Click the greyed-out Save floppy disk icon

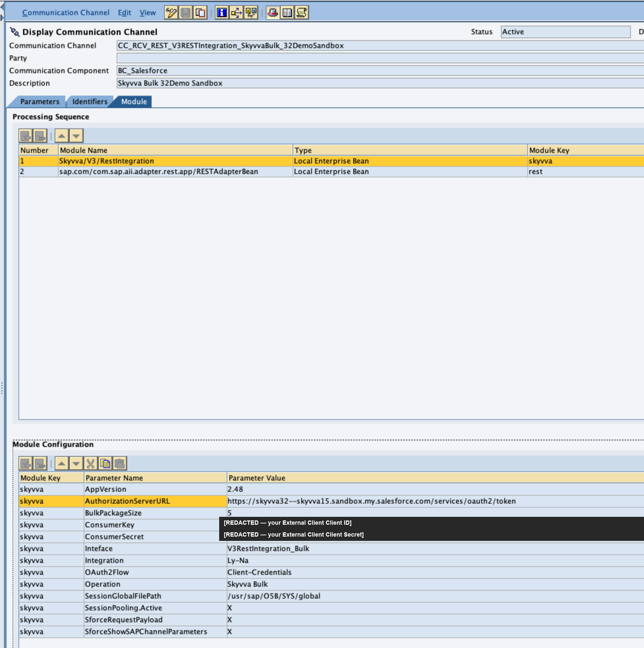click(186, 13)
